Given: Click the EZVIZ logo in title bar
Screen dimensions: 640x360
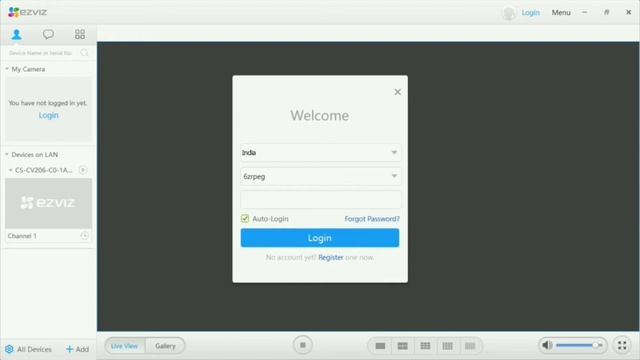Looking at the screenshot, I should click(27, 12).
